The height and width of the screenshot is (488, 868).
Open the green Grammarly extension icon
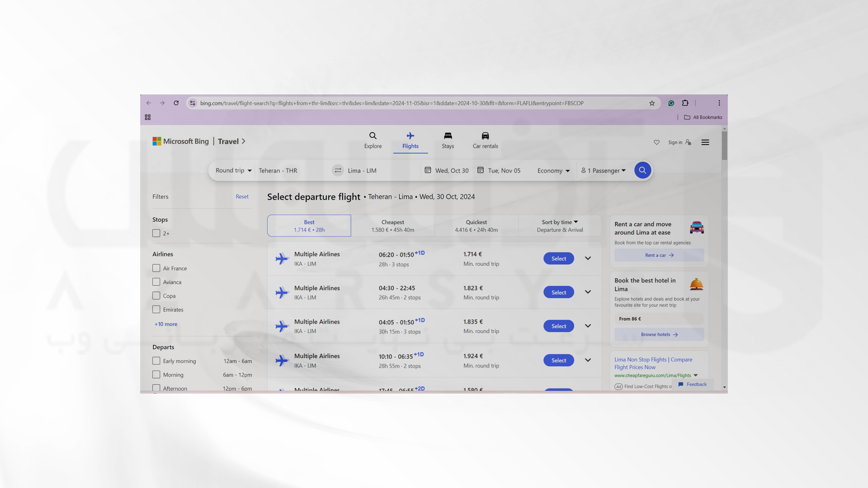click(x=671, y=103)
